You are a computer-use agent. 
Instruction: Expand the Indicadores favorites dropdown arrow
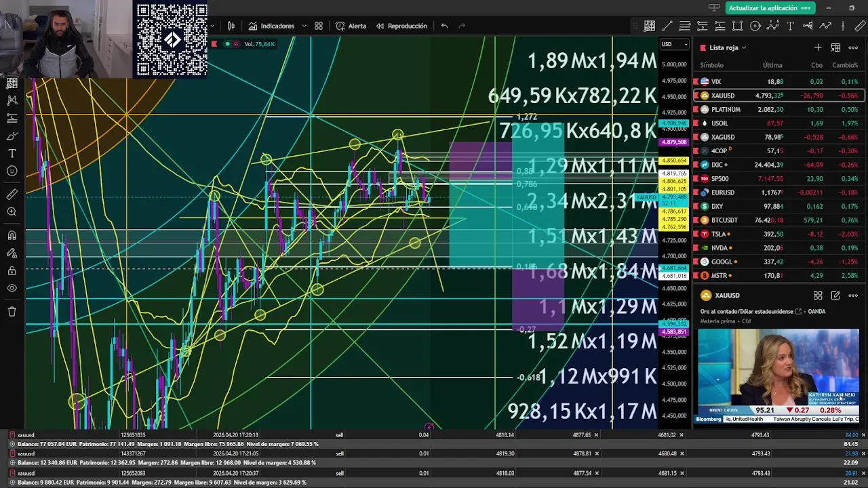coord(304,26)
